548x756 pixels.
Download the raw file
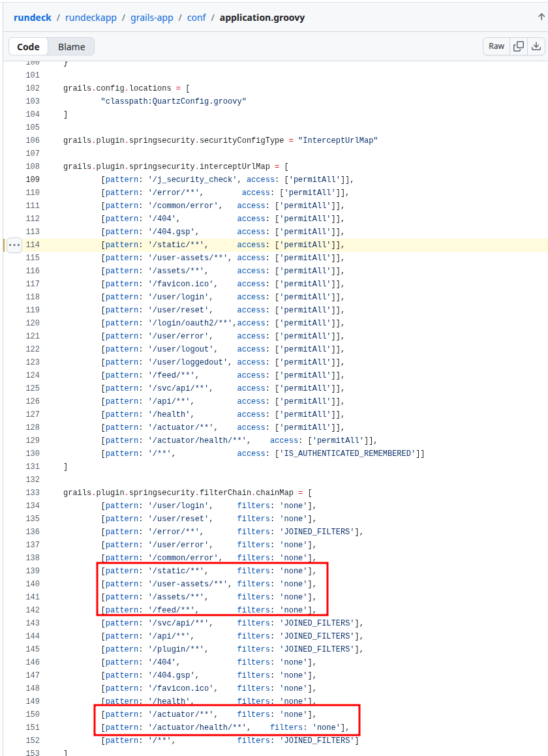pyautogui.click(x=536, y=46)
